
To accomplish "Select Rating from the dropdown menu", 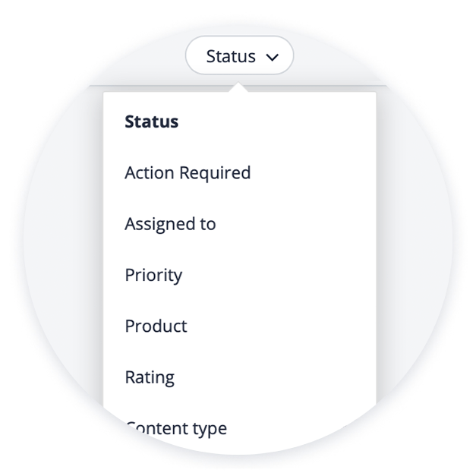I will [150, 377].
